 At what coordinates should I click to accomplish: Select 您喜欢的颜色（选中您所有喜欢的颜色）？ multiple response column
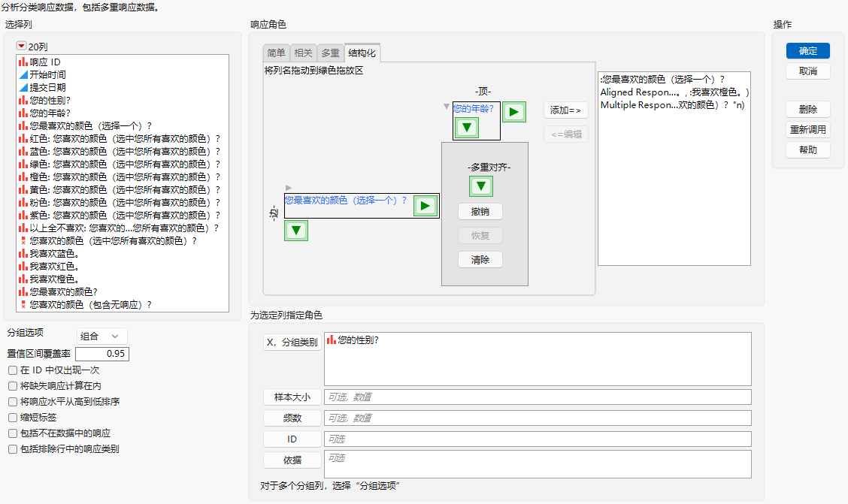108,241
